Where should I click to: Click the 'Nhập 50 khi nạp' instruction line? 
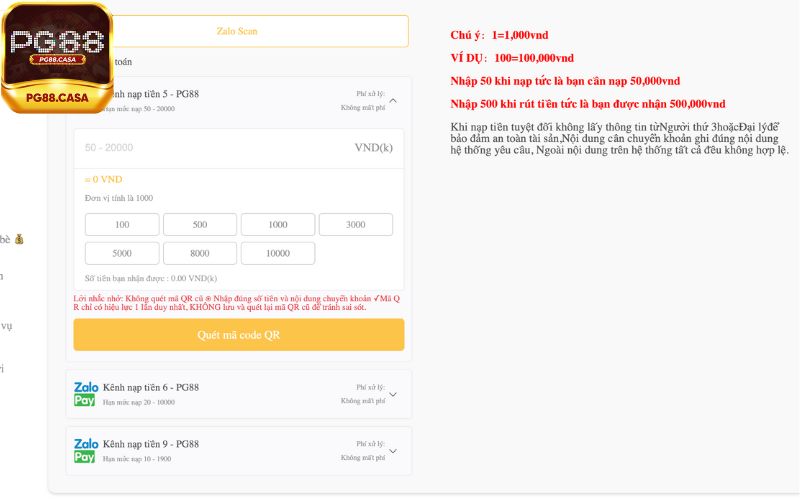(565, 81)
